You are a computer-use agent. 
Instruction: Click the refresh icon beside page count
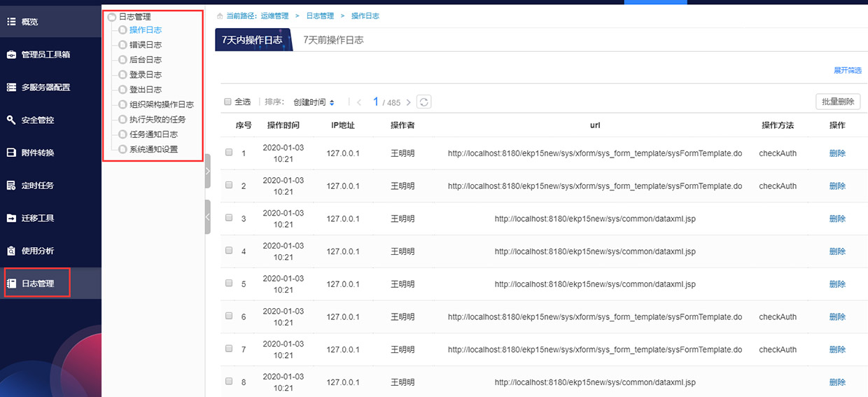point(423,102)
